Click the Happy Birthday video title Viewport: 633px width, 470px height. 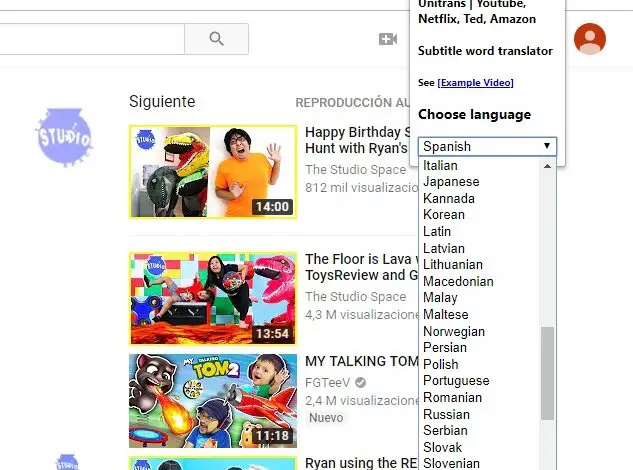tap(358, 140)
